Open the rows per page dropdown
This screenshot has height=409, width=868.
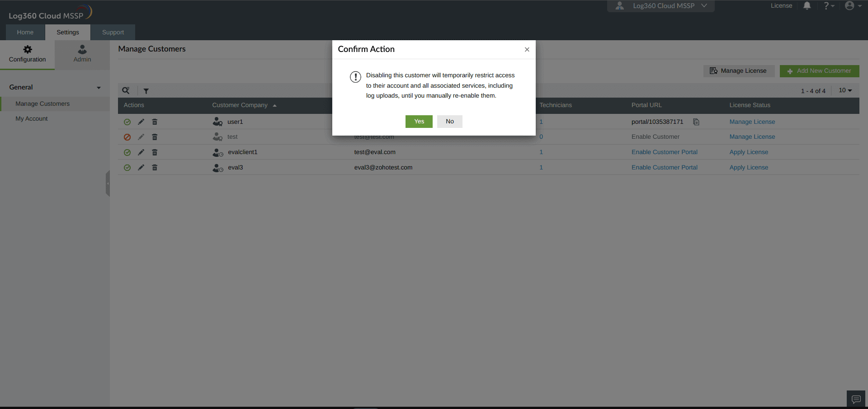point(845,90)
